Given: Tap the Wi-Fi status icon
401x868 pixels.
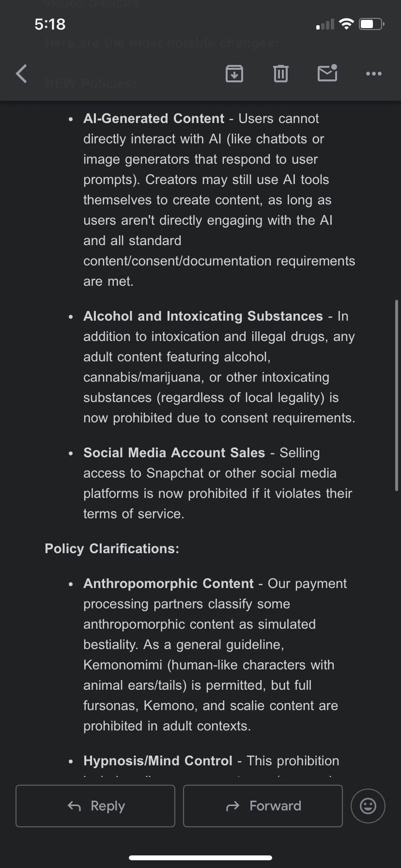Looking at the screenshot, I should [x=346, y=24].
